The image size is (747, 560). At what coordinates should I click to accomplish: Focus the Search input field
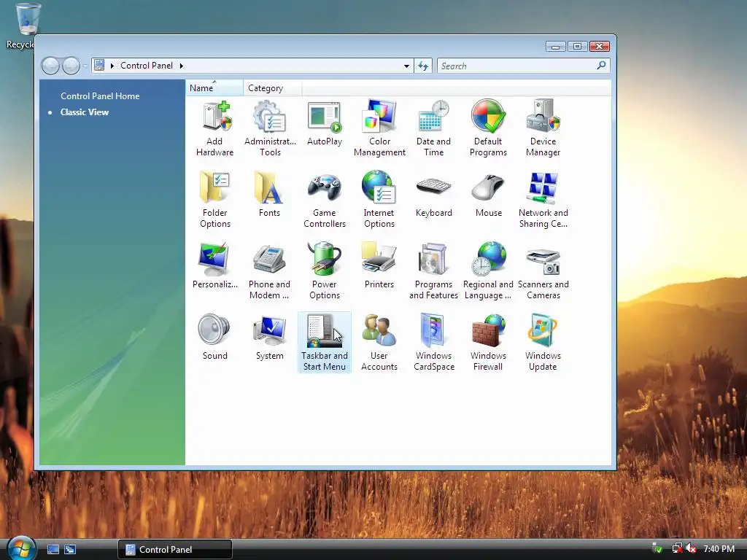click(x=517, y=66)
